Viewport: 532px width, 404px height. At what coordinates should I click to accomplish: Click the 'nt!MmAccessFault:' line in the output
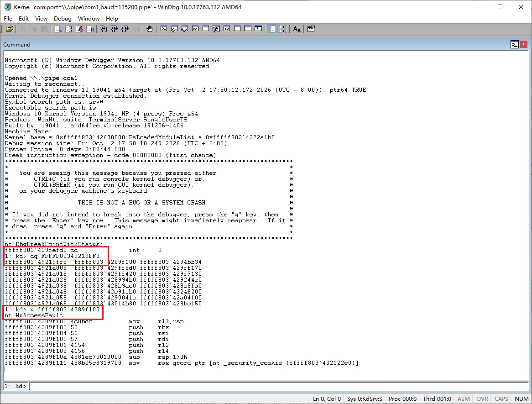[x=35, y=315]
